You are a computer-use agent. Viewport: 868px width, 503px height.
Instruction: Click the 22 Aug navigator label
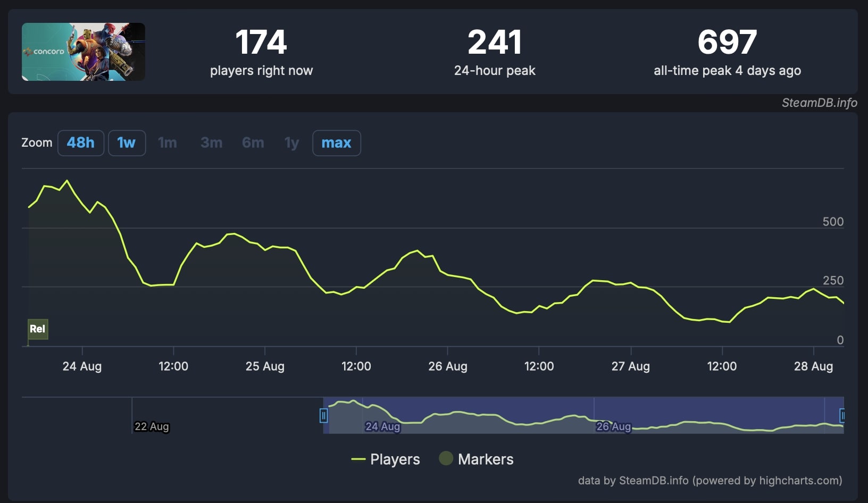[x=152, y=426]
